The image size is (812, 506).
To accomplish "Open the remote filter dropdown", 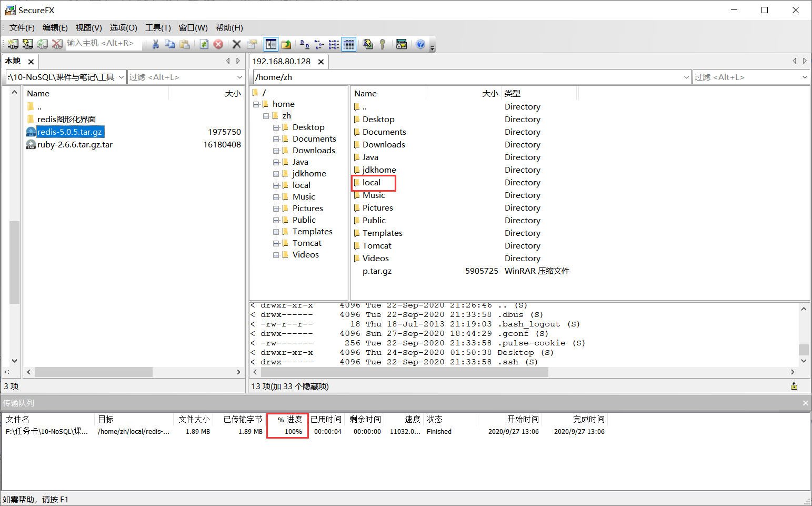I will click(x=805, y=77).
